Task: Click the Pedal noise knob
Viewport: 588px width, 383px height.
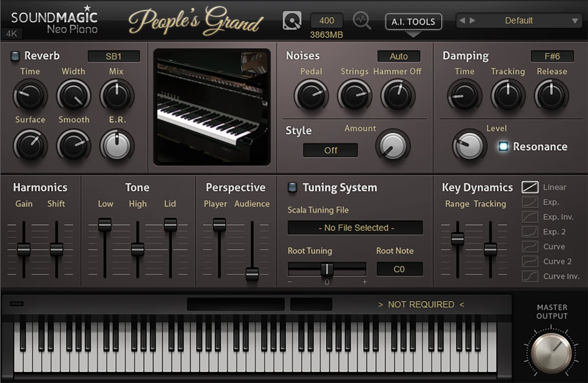Action: pos(311,96)
